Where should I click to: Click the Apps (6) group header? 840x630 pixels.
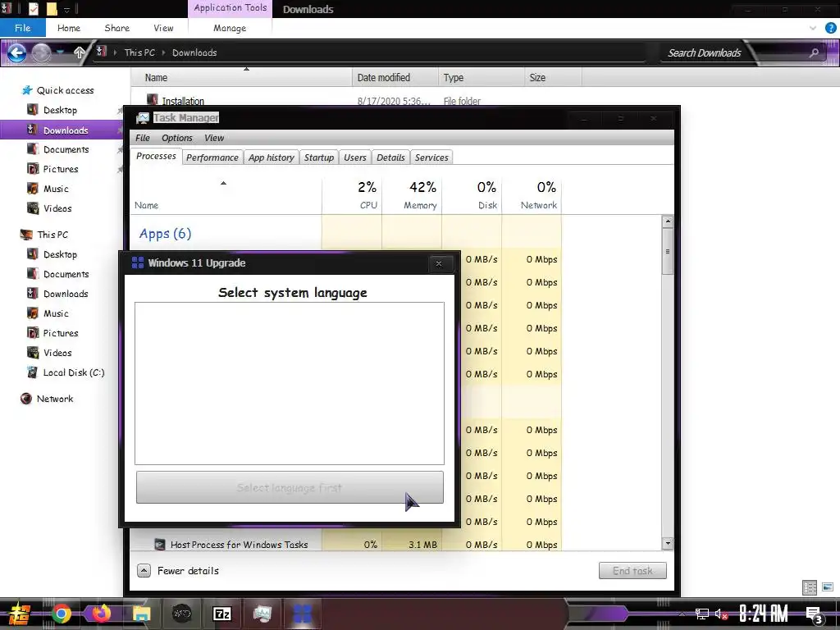click(x=165, y=234)
